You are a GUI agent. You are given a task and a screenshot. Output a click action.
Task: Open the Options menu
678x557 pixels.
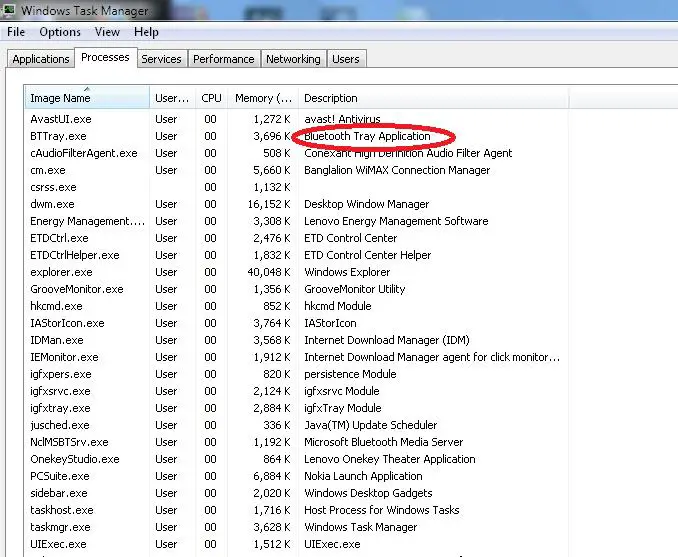60,32
